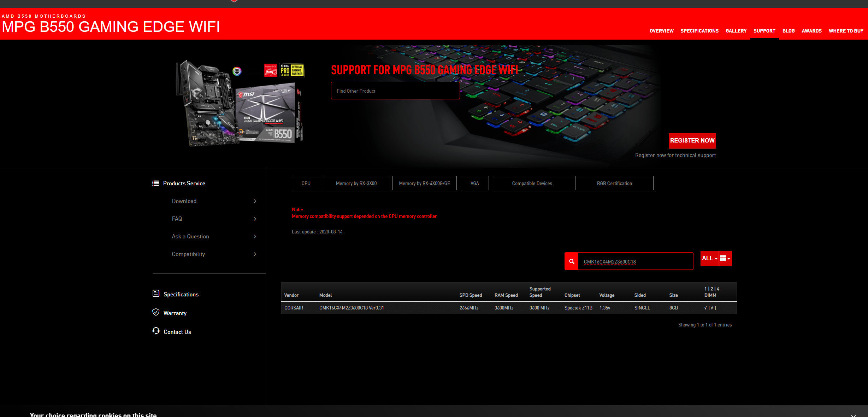Go to the SPECIFICATIONS nav item
Image resolution: width=868 pixels, height=417 pixels.
699,31
